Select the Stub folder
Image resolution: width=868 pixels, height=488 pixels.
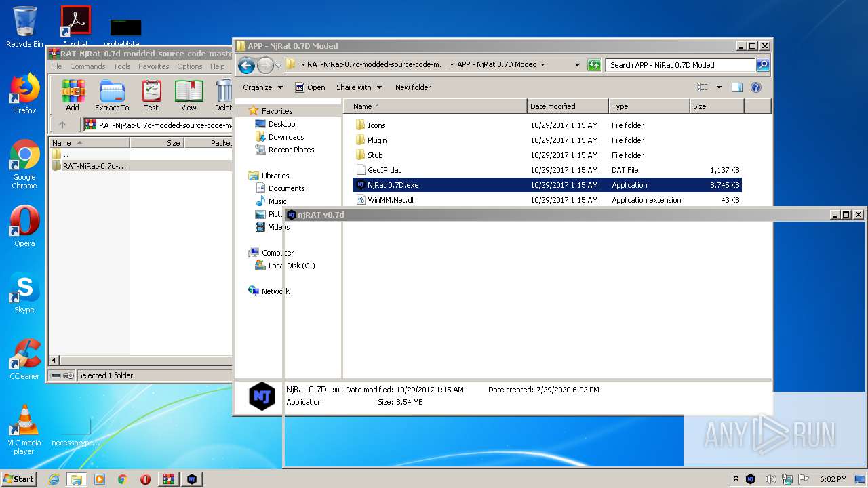tap(375, 155)
